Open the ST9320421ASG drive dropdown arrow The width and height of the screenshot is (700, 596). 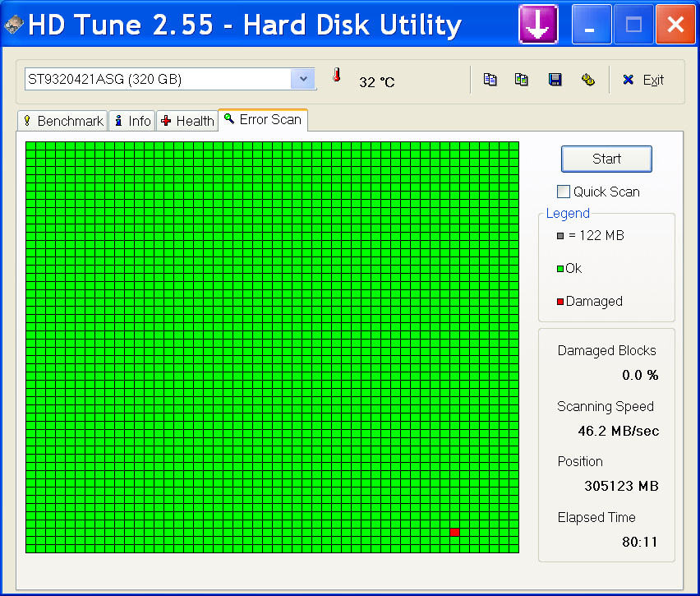point(303,79)
